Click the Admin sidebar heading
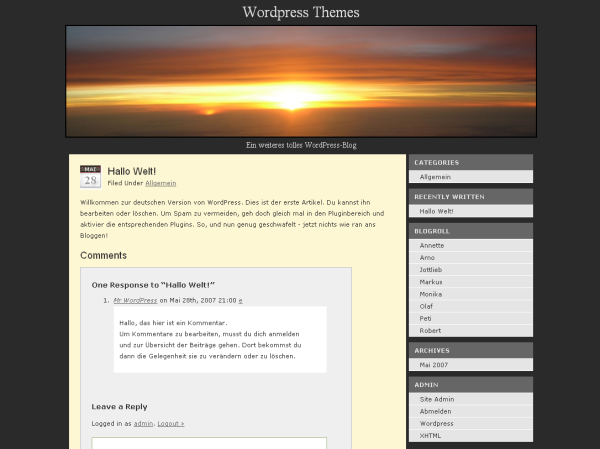 tap(426, 385)
